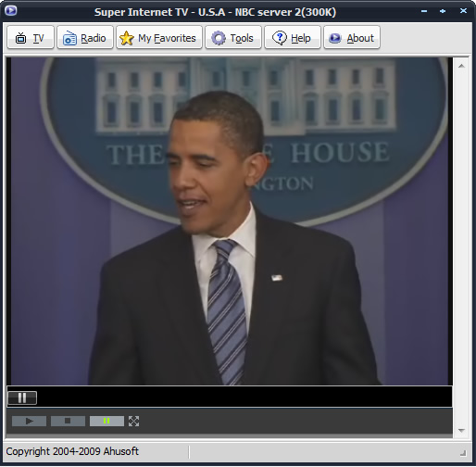Maximize the Super Internet TV window
The image size is (476, 467).
coord(443,11)
